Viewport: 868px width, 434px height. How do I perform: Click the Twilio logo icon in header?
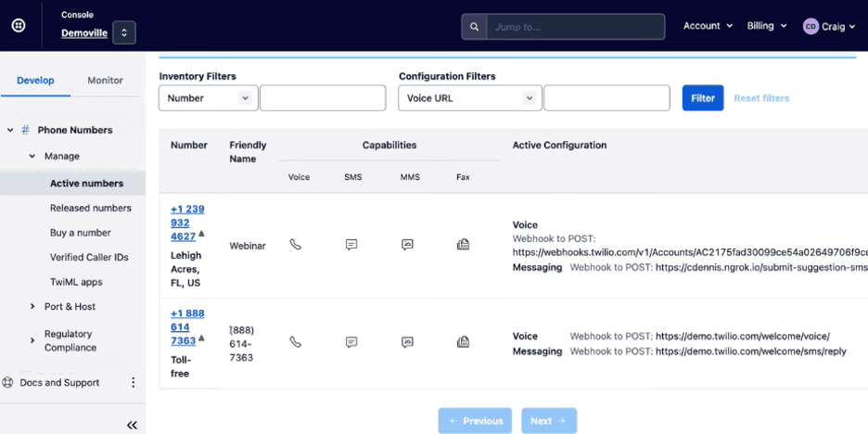point(19,26)
